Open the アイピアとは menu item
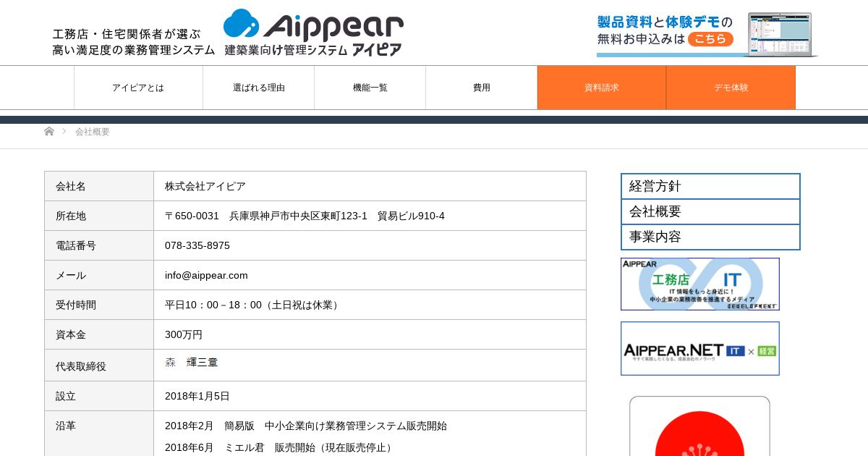Image resolution: width=868 pixels, height=456 pixels. click(x=138, y=88)
